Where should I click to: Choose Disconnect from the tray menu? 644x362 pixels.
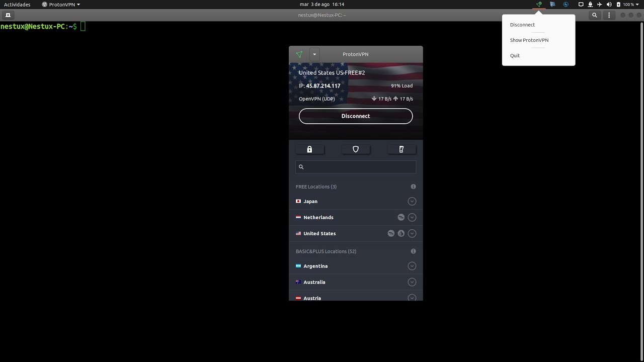click(x=522, y=25)
